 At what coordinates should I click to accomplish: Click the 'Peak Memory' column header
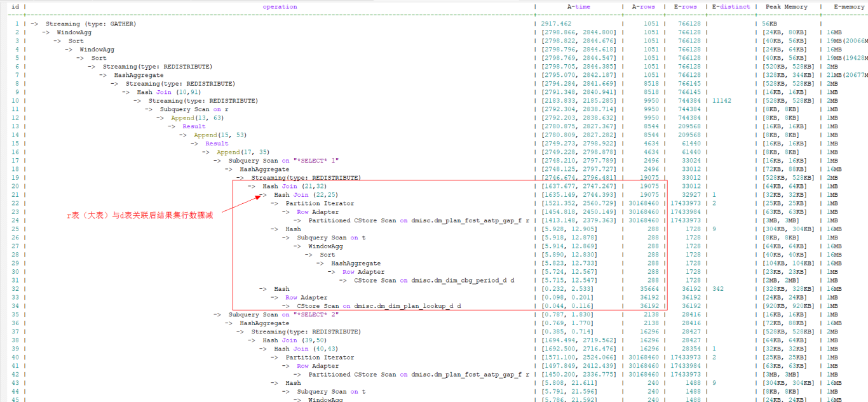(786, 7)
